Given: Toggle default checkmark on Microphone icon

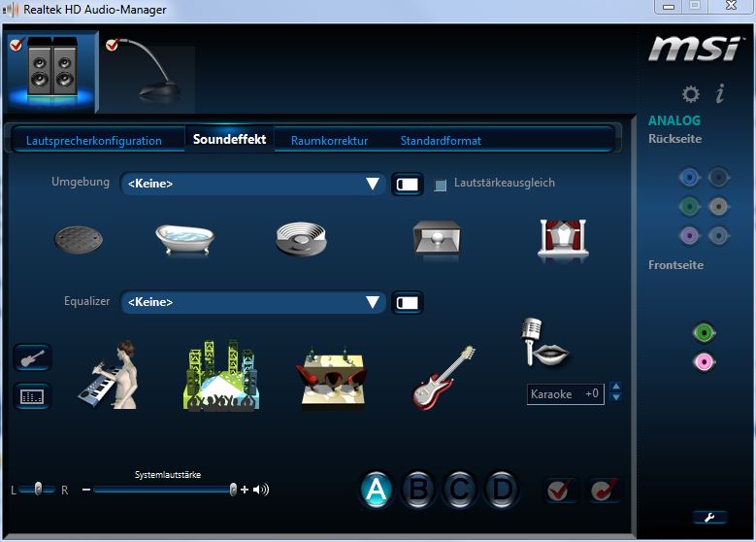Looking at the screenshot, I should click(113, 45).
